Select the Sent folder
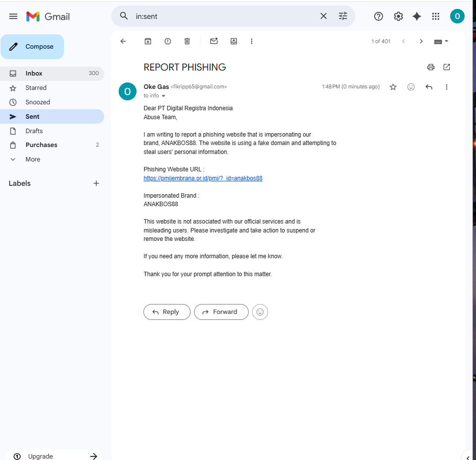Viewport: 476px width, 460px height. (52, 117)
